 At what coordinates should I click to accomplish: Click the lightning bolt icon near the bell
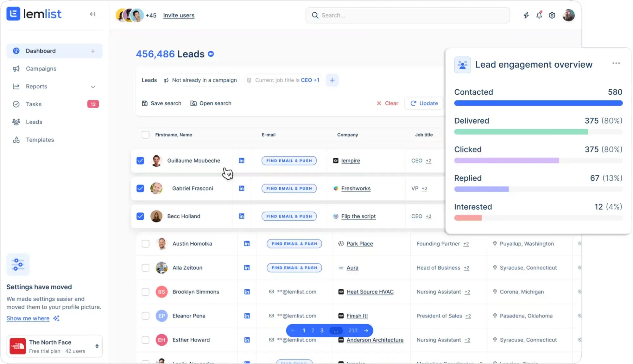coord(526,15)
